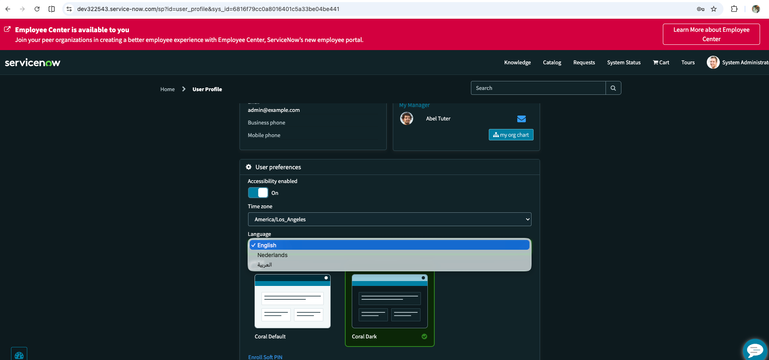Click the browser forward arrow
Viewport: 769px width, 360px height.
[x=22, y=9]
